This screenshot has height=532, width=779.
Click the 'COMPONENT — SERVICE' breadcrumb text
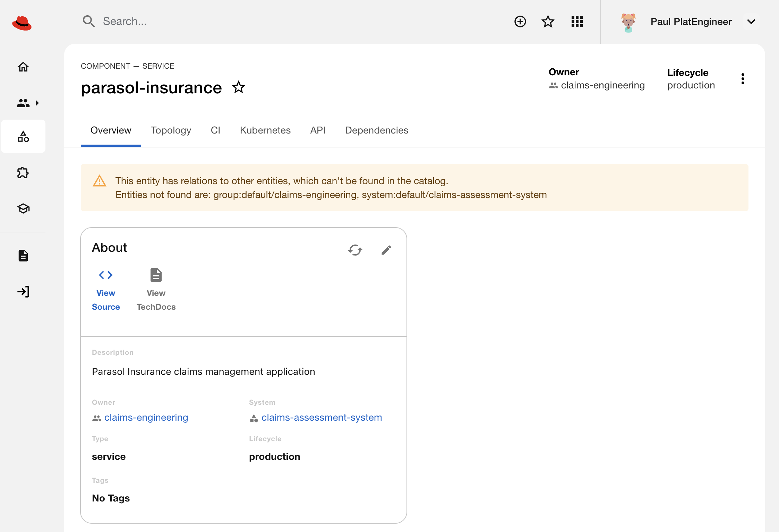point(128,66)
